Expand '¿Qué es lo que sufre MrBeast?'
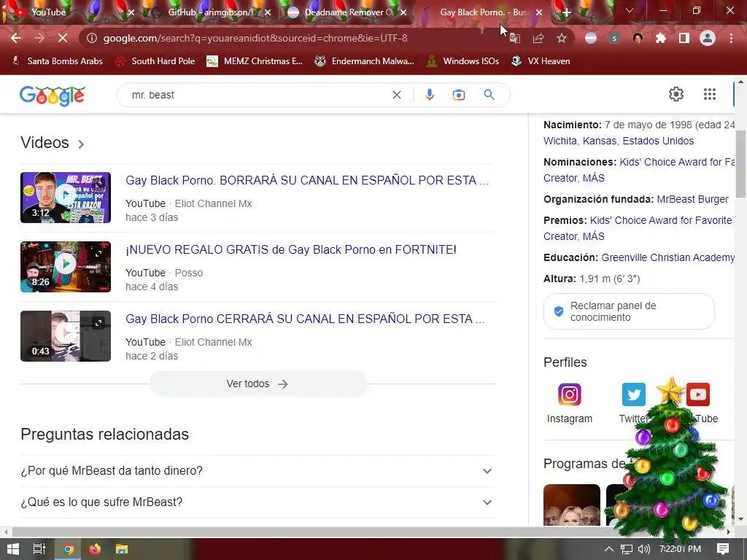 (258, 502)
